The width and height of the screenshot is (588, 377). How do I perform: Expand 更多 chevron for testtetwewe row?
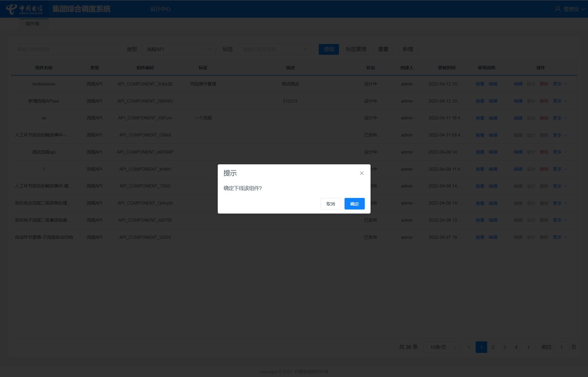point(565,84)
